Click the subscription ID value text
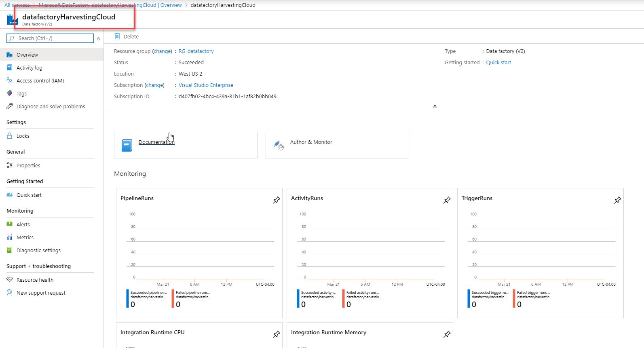The image size is (644, 348). click(x=228, y=97)
